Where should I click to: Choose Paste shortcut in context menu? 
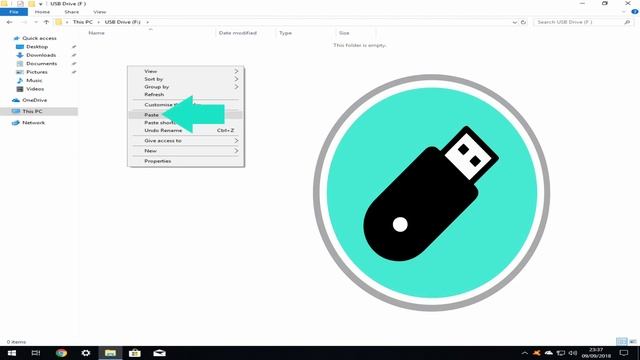click(x=186, y=122)
